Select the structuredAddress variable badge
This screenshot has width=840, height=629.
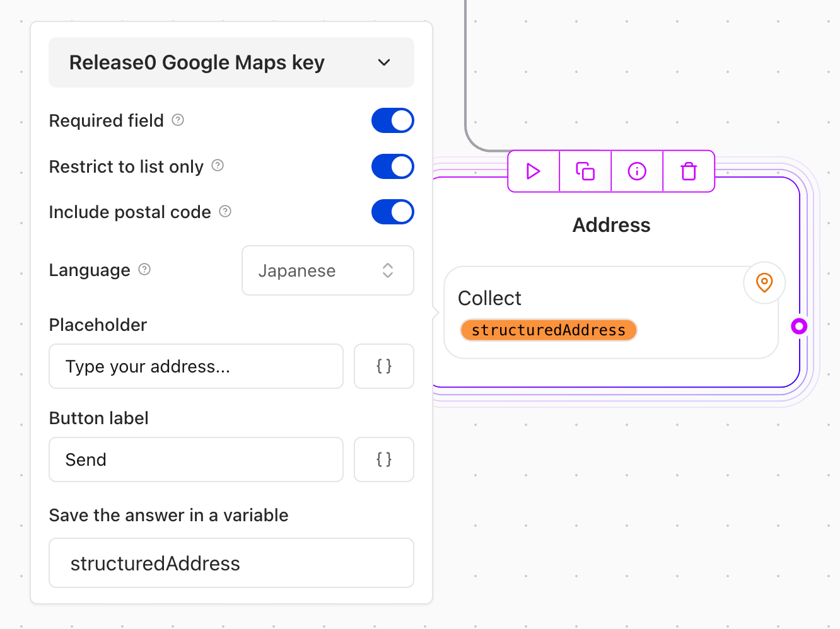[x=548, y=330]
